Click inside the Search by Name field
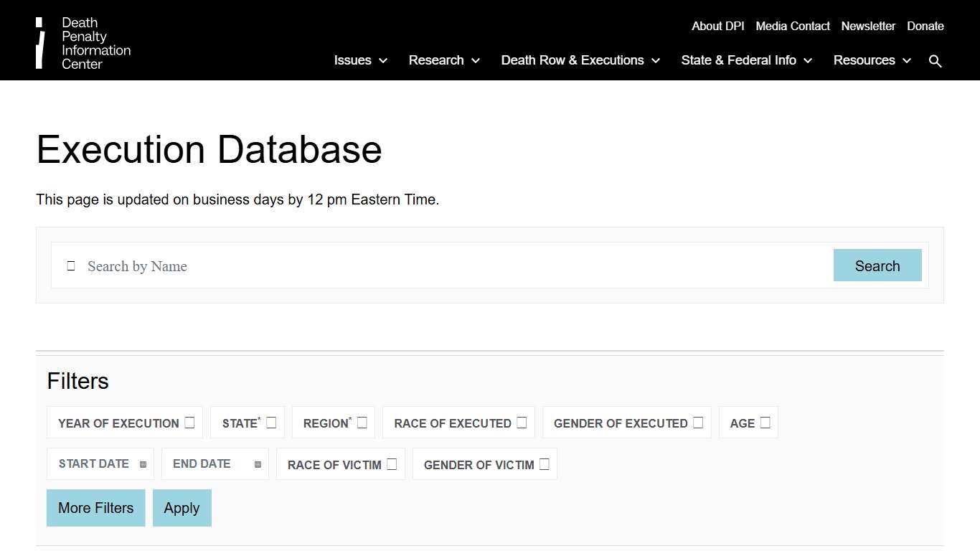The width and height of the screenshot is (980, 551). [x=287, y=265]
